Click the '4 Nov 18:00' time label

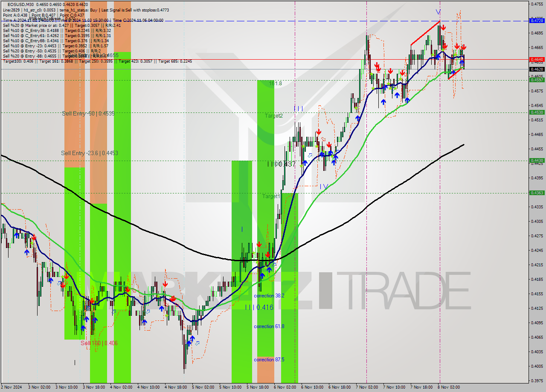click(176, 387)
